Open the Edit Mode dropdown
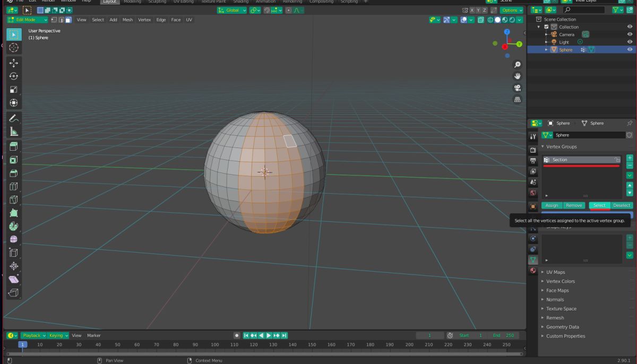The image size is (637, 364). [27, 20]
